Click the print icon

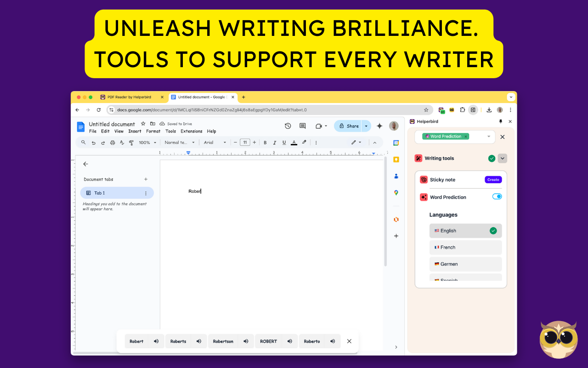(113, 142)
